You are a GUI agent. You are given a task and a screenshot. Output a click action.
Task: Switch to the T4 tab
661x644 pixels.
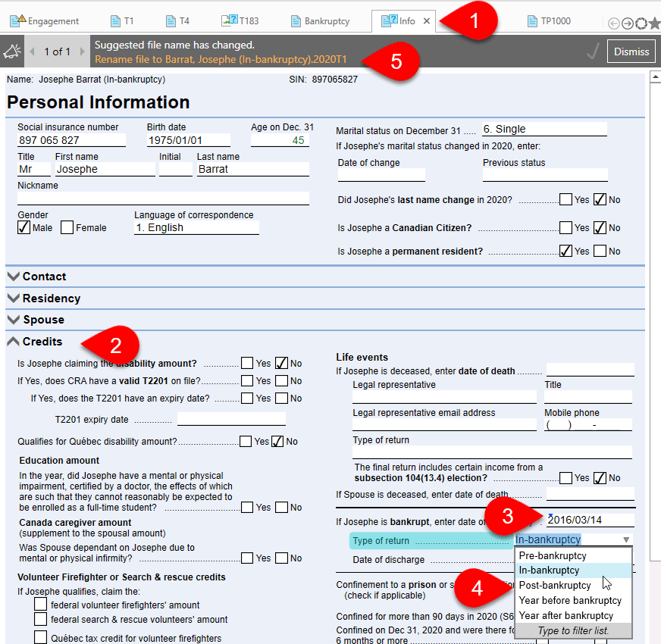click(177, 21)
